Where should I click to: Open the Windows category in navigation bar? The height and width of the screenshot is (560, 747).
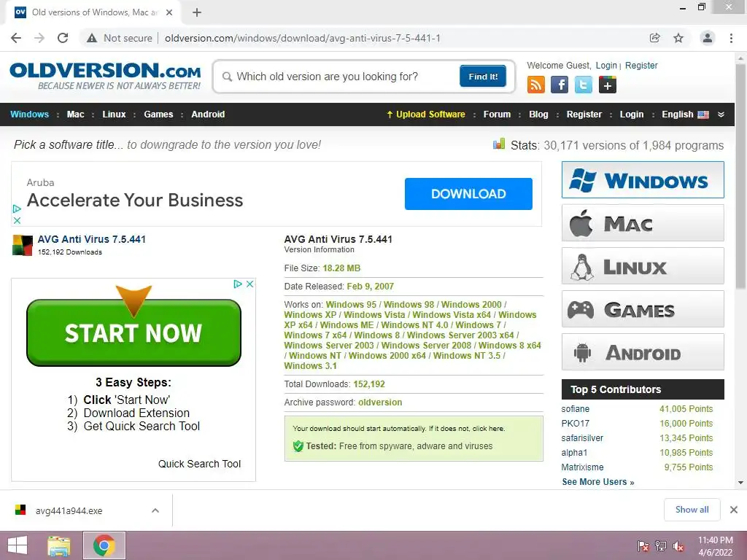[x=29, y=114]
